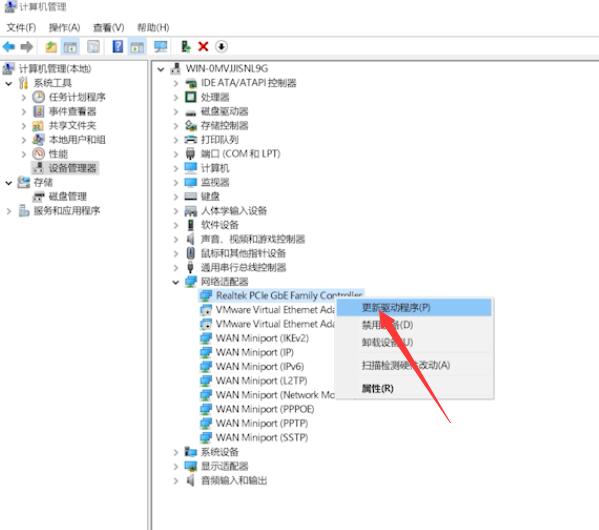Screen dimensions: 599x530
Task: Expand the 显示适配器 category
Action: click(x=176, y=466)
